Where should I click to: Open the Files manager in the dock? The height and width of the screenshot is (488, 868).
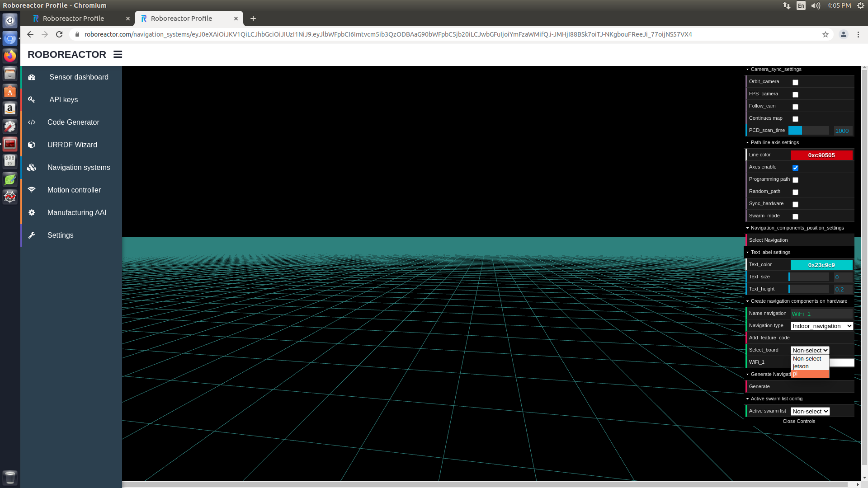point(10,74)
